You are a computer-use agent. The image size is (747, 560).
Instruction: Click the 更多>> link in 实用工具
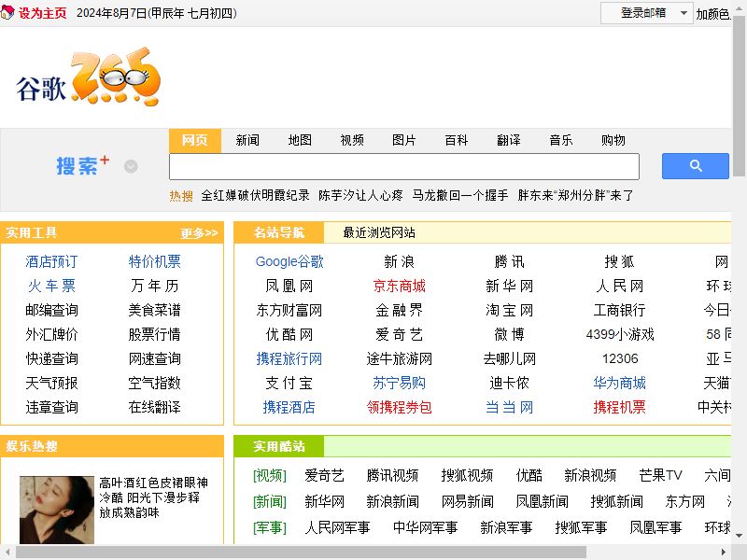199,233
